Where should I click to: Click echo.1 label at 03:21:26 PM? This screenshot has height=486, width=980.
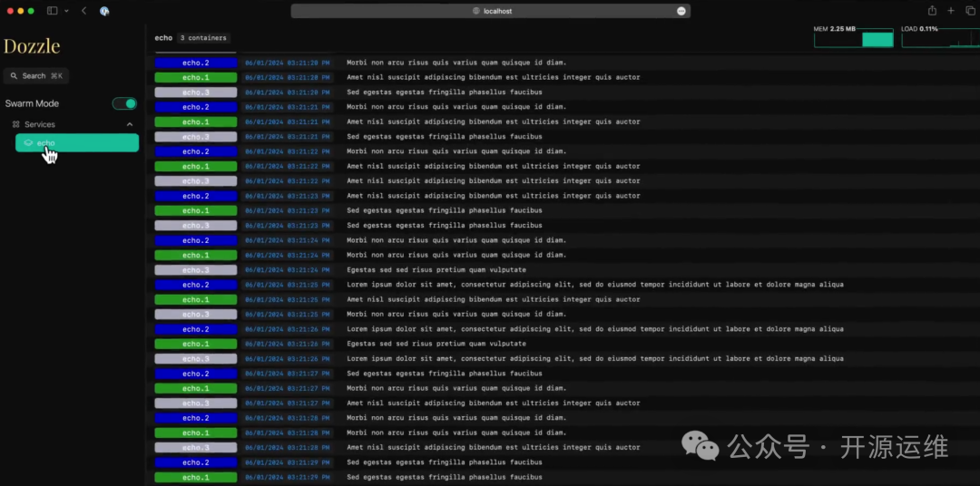[196, 345]
